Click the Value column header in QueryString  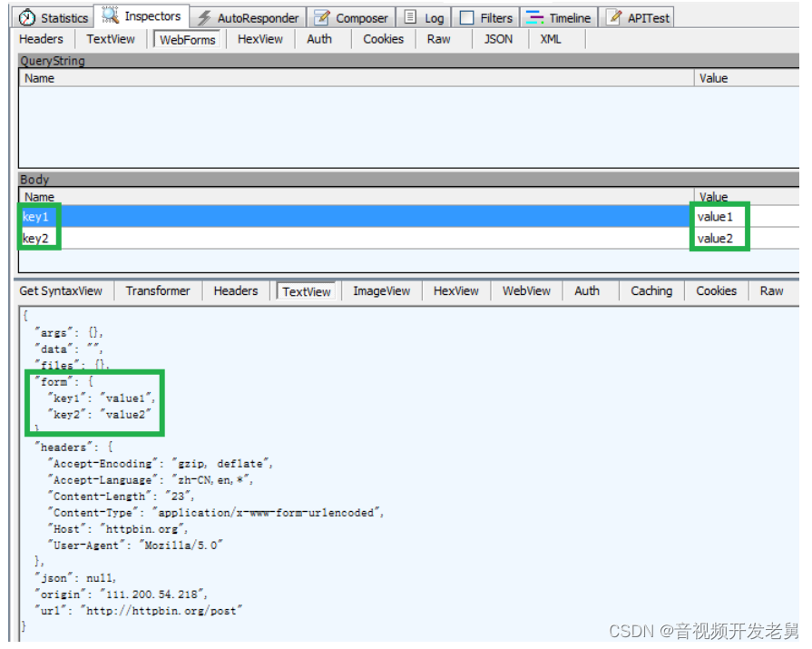[713, 78]
